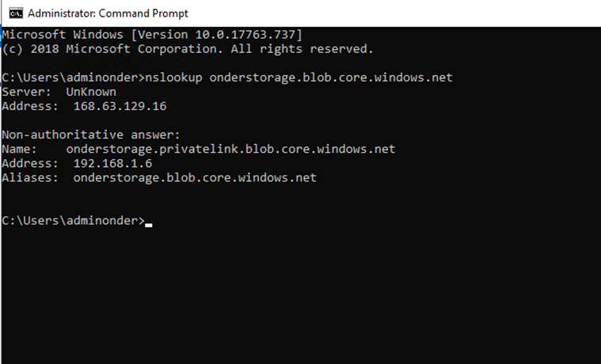Image resolution: width=601 pixels, height=364 pixels.
Task: Click the Non-authoritative answer line
Action: [91, 135]
